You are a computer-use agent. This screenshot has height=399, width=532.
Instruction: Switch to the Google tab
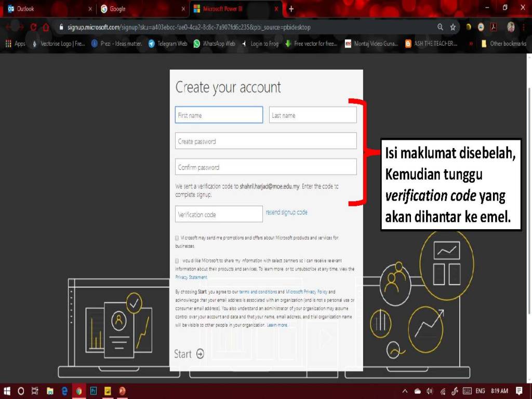pos(140,9)
